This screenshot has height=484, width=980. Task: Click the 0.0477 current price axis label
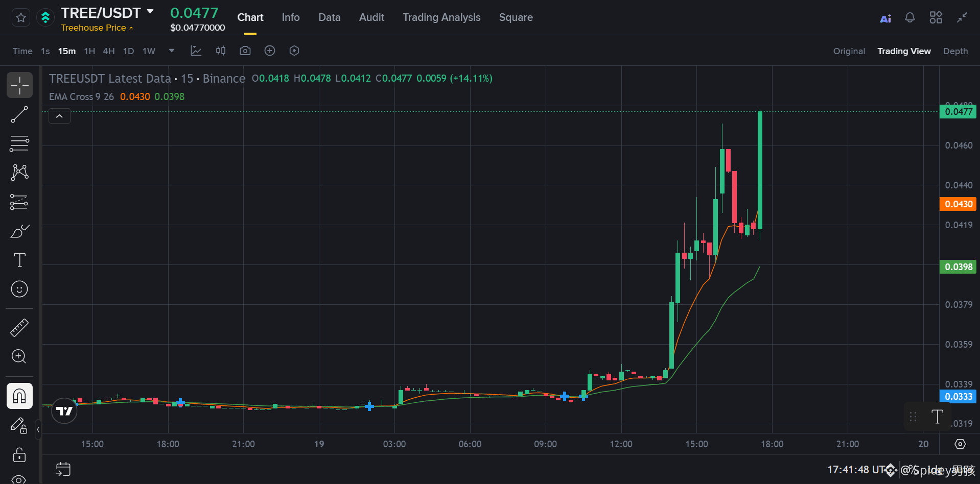pyautogui.click(x=958, y=112)
